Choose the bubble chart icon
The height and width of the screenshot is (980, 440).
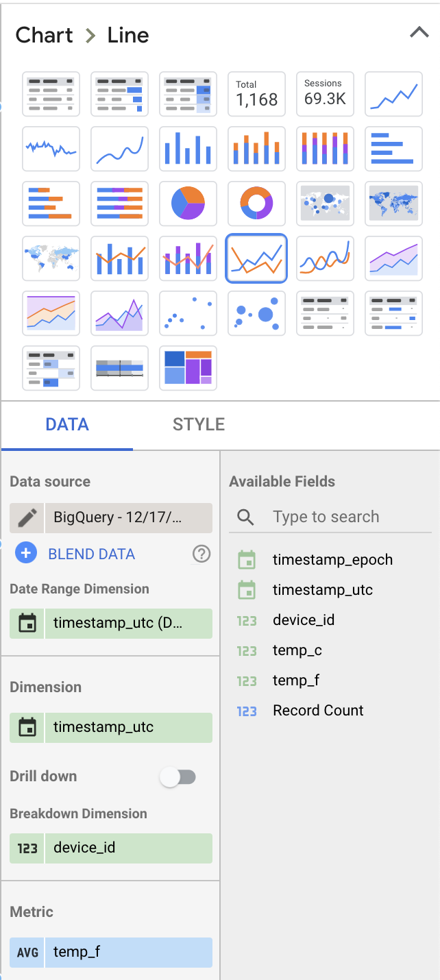pyautogui.click(x=256, y=313)
